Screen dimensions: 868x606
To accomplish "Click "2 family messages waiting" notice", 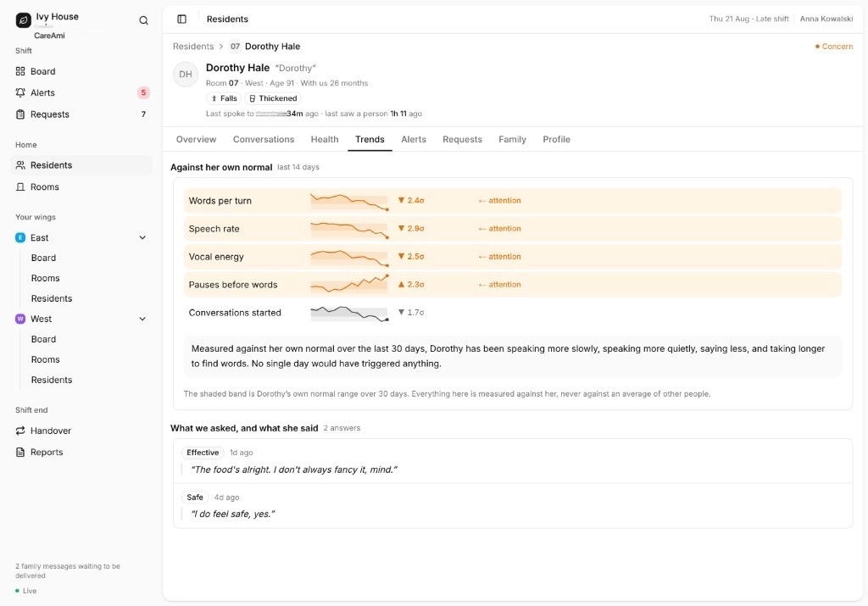I will tap(68, 570).
